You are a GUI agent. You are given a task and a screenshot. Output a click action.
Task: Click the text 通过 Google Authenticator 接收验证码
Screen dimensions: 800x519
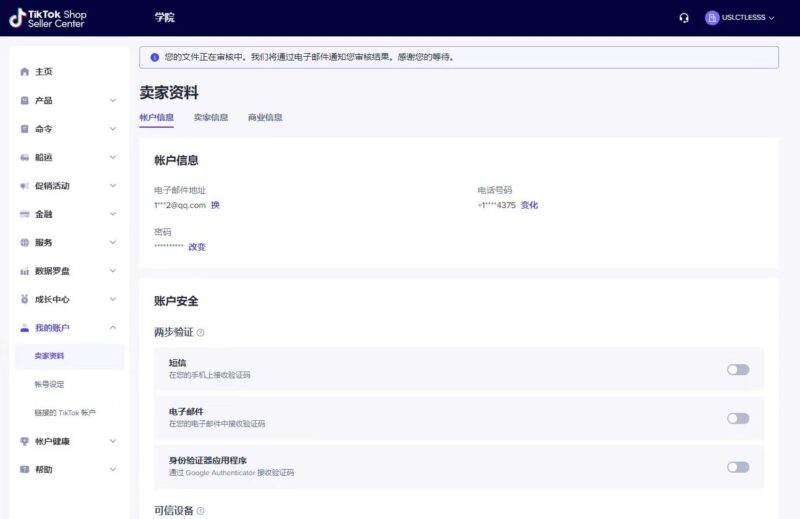point(232,473)
